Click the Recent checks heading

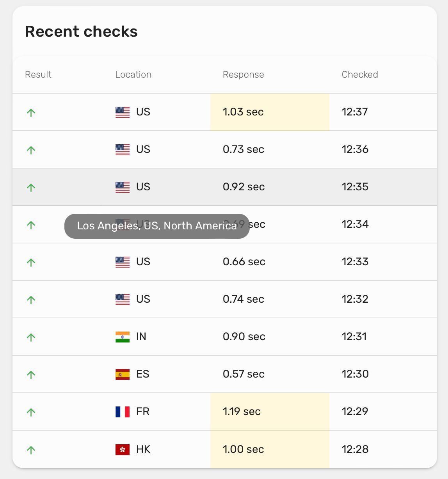[x=81, y=31]
